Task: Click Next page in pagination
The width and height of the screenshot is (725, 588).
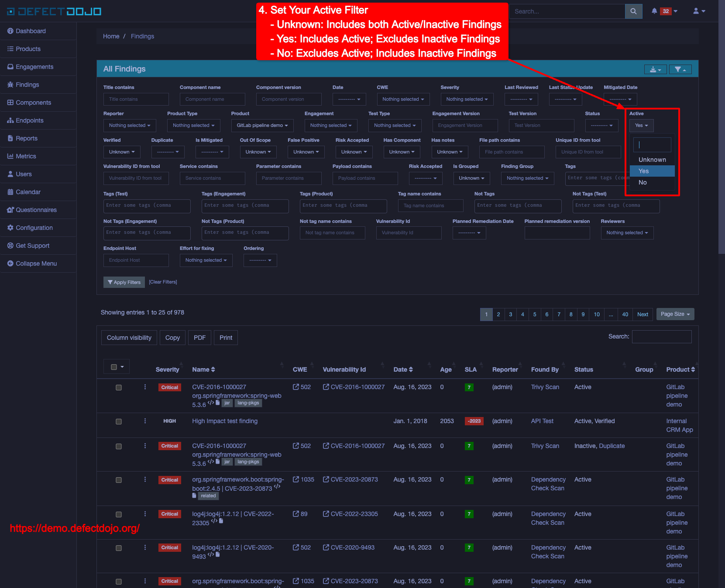Action: coord(643,315)
